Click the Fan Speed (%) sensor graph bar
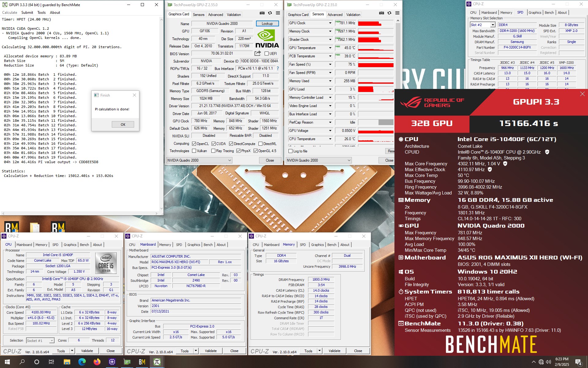 click(376, 64)
